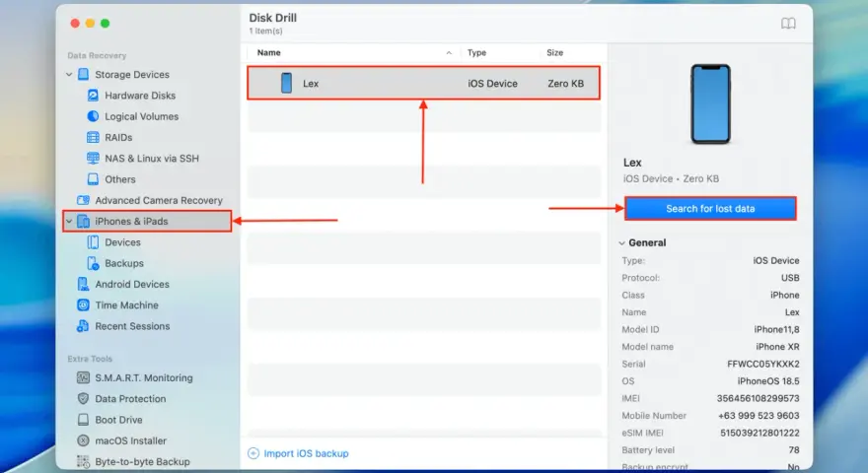Click the Devices phone icon
The width and height of the screenshot is (868, 473).
[x=93, y=242]
